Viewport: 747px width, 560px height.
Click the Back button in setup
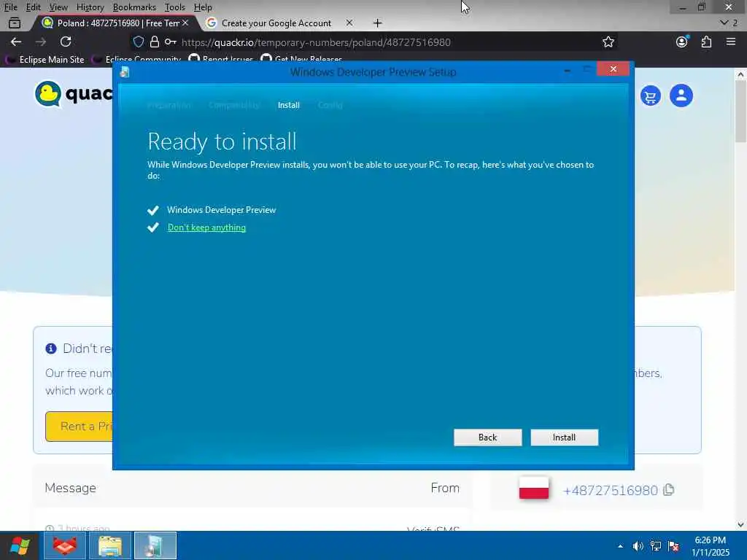487,437
